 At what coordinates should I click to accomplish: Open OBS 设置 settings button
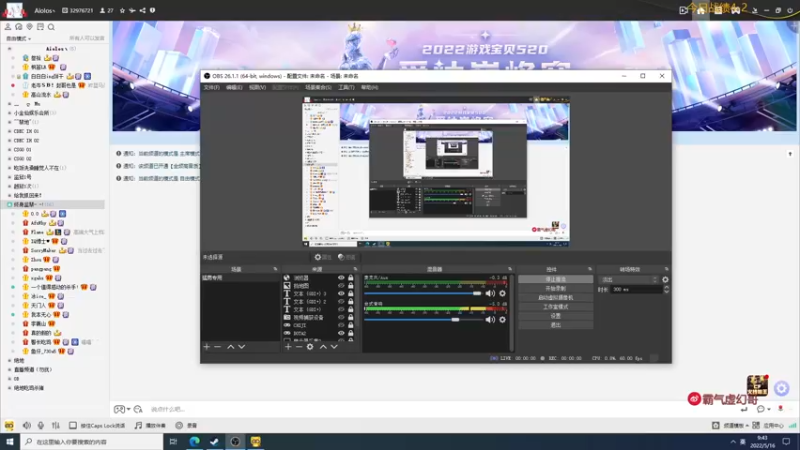(x=556, y=316)
